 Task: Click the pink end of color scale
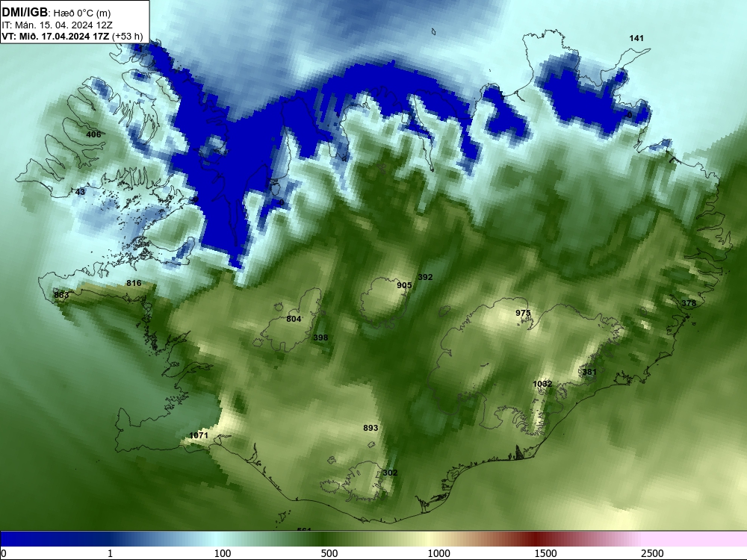tap(695, 538)
